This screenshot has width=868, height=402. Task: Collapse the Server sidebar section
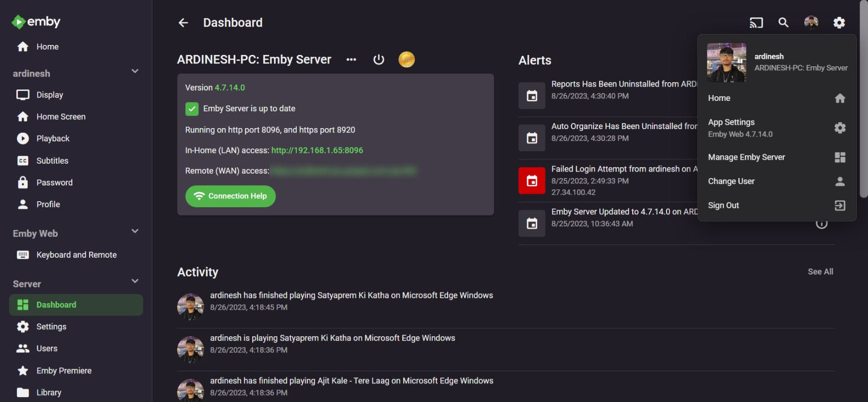pos(135,281)
